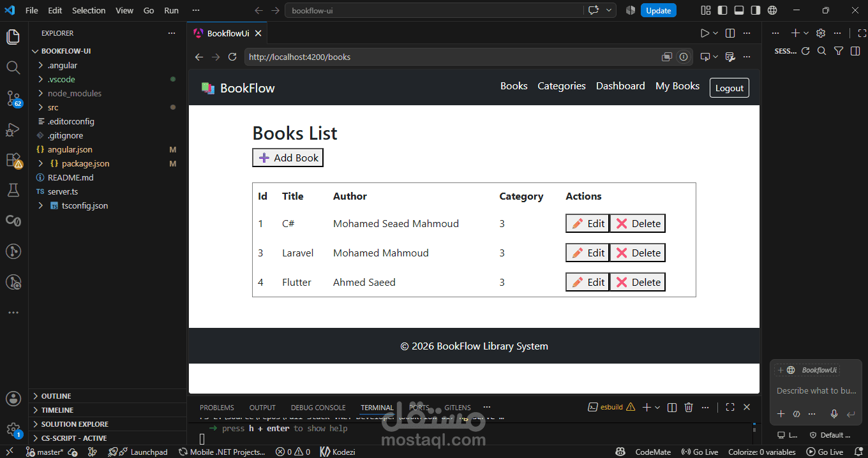Toggle secondary side bar visibility
The image size is (868, 458).
click(756, 10)
